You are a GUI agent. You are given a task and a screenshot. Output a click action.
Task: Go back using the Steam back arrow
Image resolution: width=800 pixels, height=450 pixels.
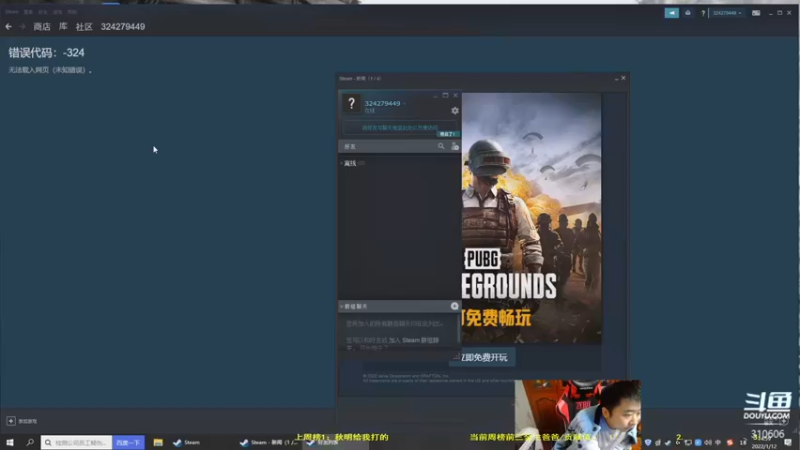(9, 27)
